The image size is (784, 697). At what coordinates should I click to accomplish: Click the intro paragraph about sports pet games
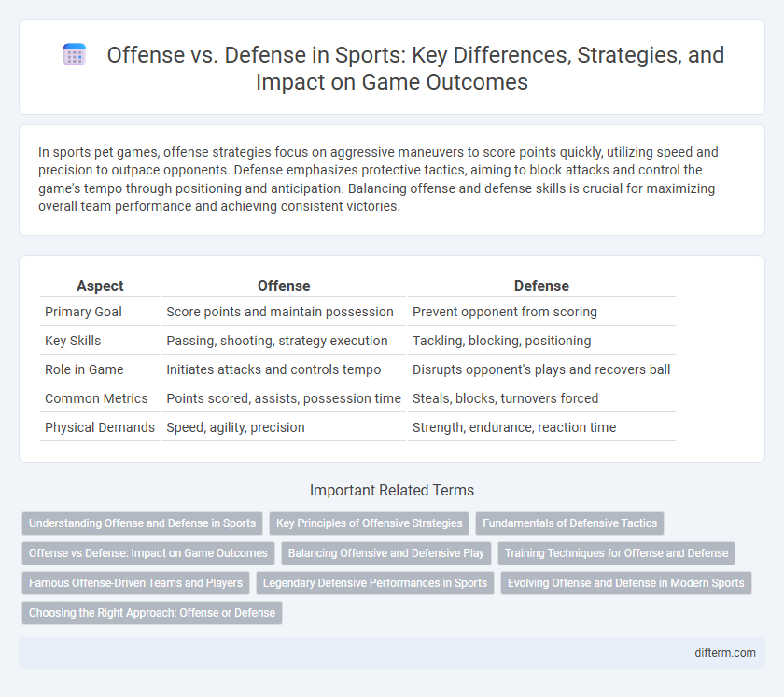[x=378, y=179]
